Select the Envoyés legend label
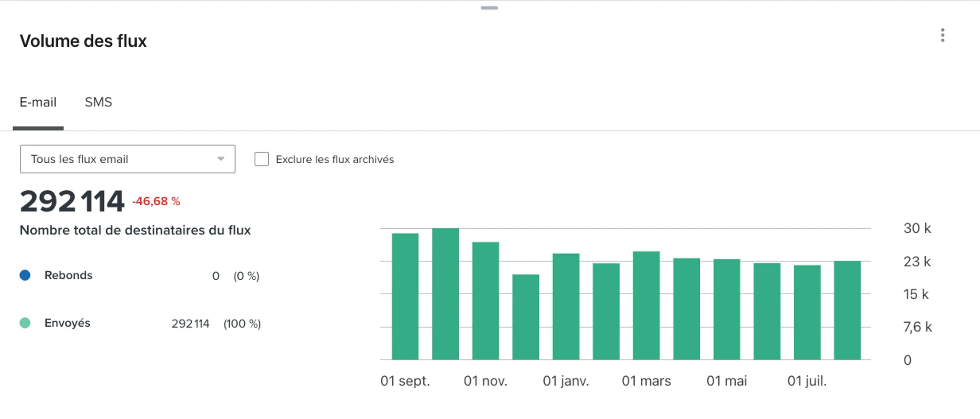Viewport: 980px width, 419px height. [x=67, y=323]
